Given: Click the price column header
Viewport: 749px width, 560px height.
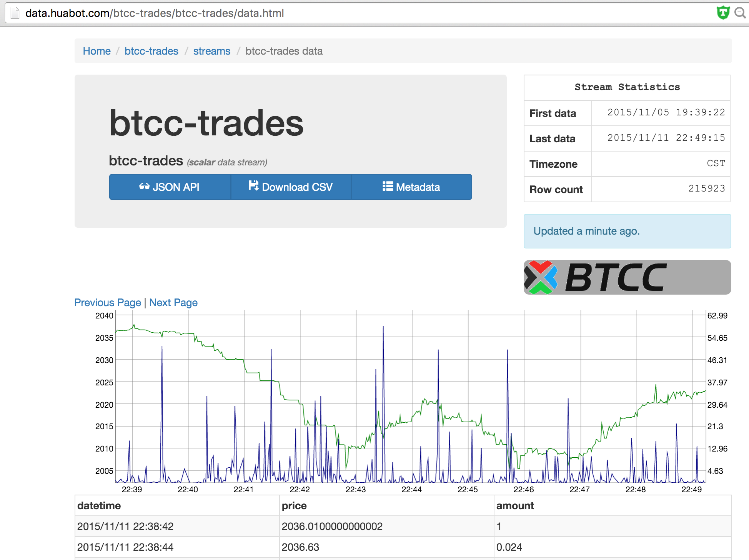Looking at the screenshot, I should click(x=294, y=506).
